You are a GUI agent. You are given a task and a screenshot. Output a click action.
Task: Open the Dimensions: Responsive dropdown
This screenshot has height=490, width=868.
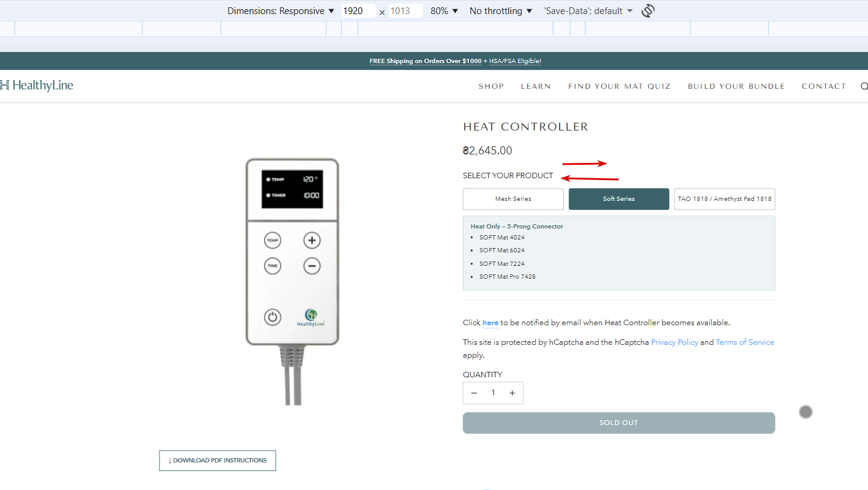(281, 11)
